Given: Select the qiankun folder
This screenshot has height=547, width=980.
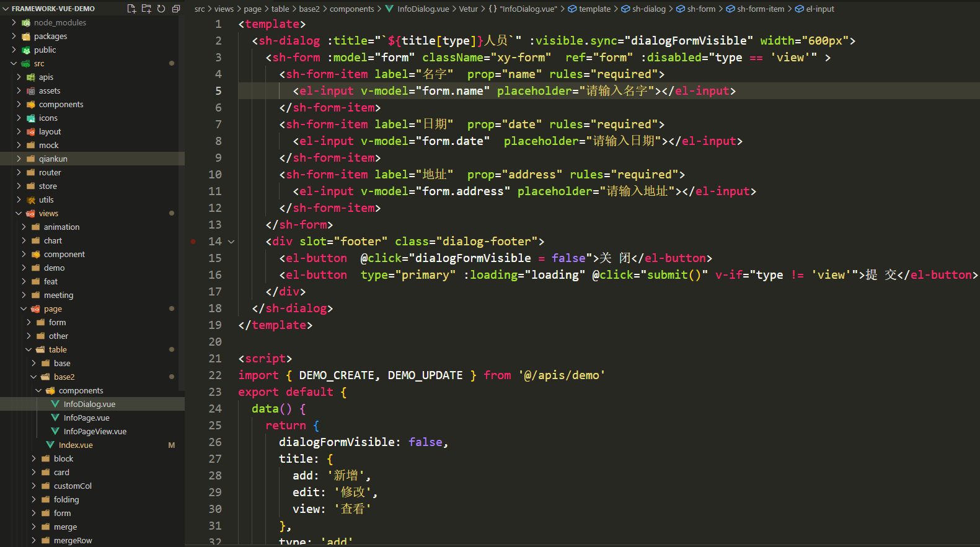Looking at the screenshot, I should (x=92, y=159).
